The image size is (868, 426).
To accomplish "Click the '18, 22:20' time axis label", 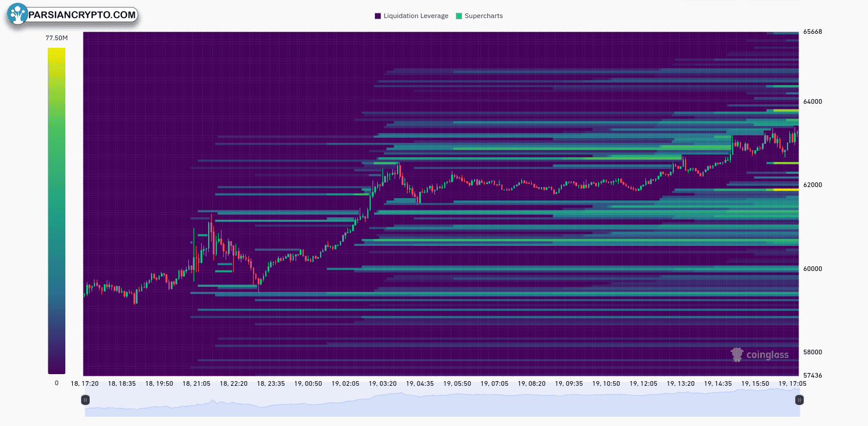I will [x=234, y=383].
